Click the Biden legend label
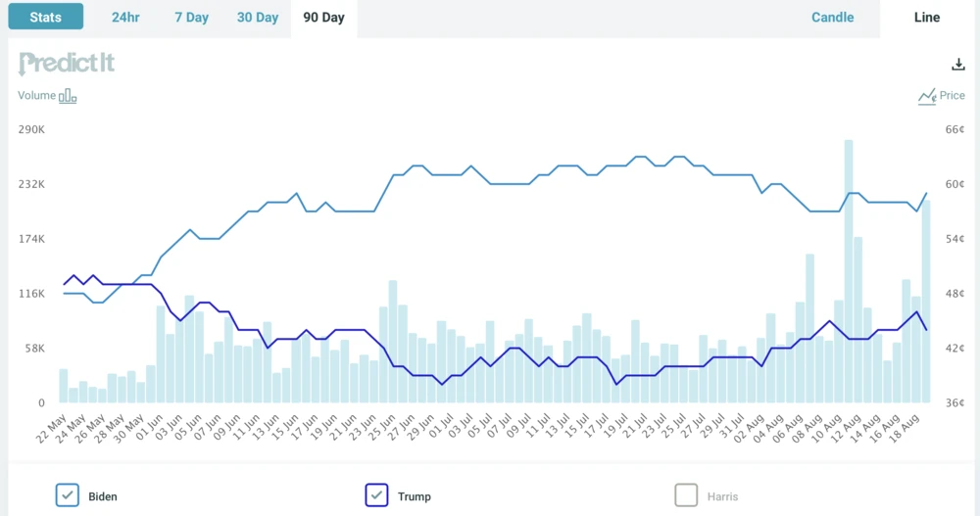 point(103,496)
